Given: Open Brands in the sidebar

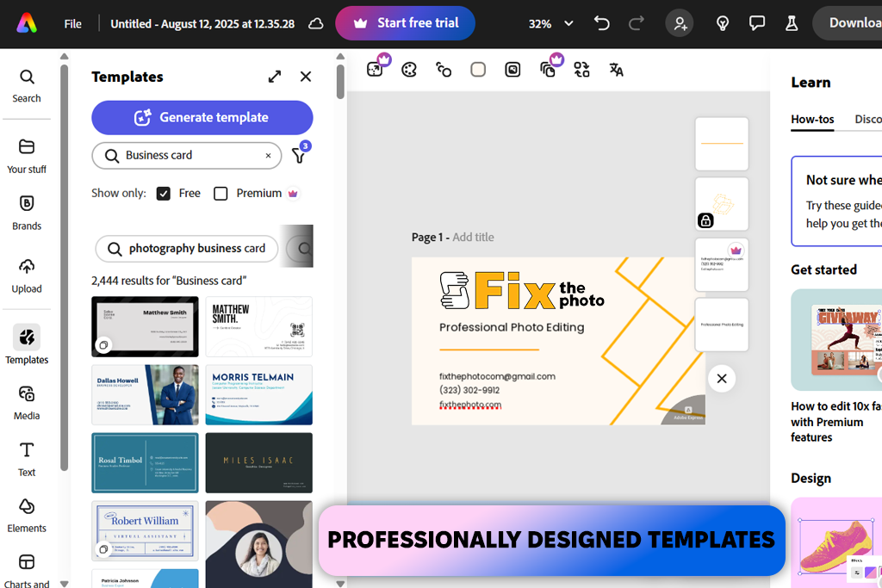Looking at the screenshot, I should click(27, 213).
